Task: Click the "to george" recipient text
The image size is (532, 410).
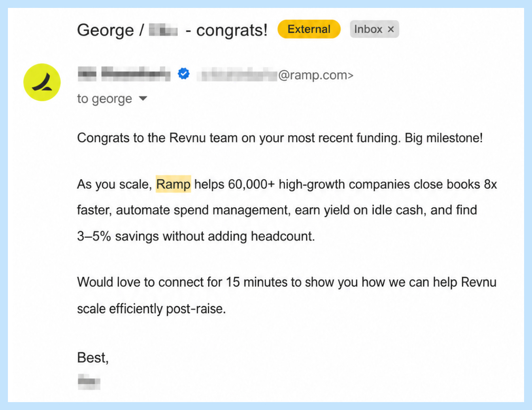Action: tap(104, 98)
